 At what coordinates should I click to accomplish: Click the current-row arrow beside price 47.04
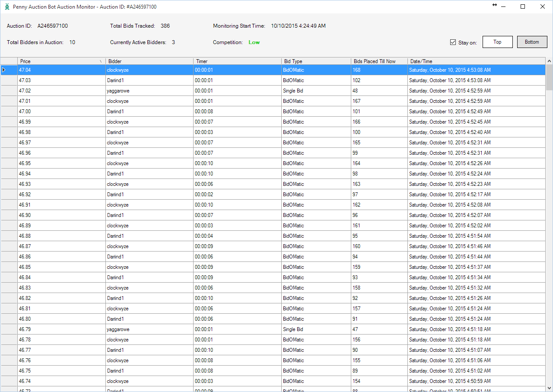(x=4, y=70)
